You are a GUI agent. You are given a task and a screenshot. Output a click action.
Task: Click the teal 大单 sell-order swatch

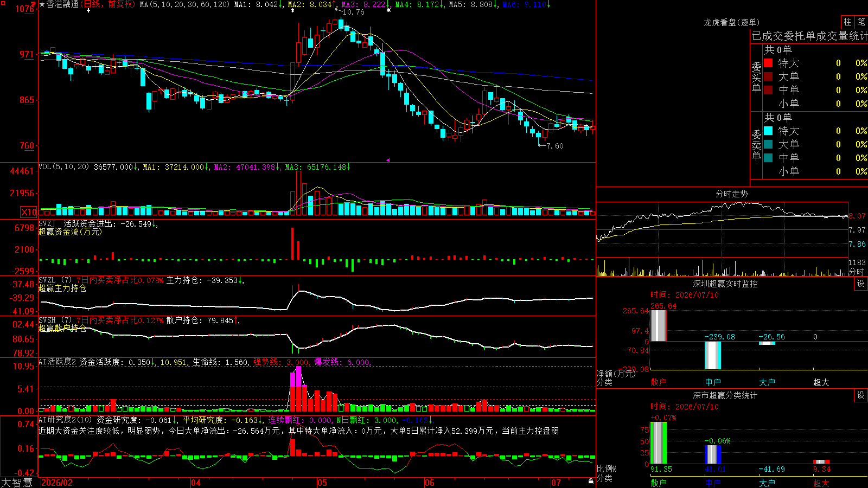[x=768, y=144]
